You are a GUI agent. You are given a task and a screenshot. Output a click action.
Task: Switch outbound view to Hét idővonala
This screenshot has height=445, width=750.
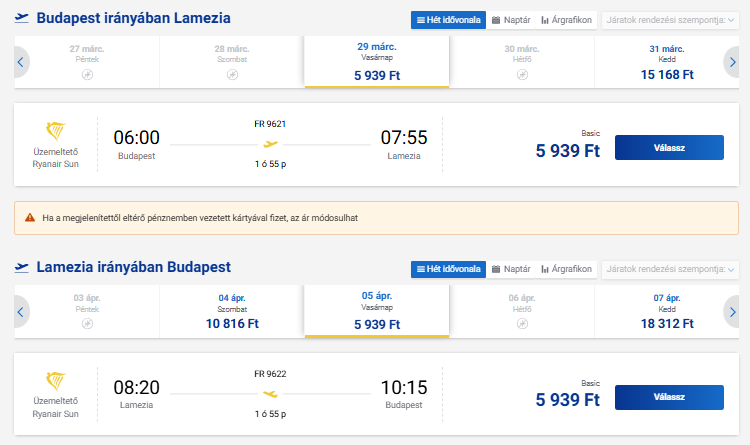(449, 19)
